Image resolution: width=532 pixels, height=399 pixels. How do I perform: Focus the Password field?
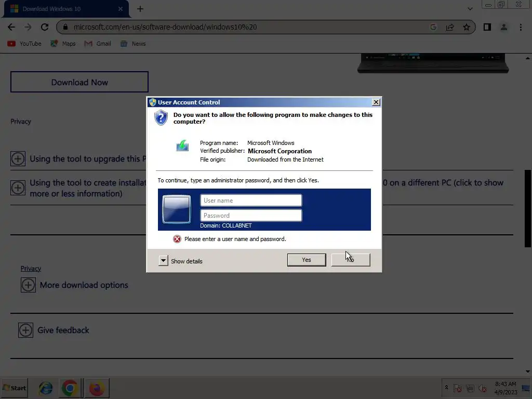coord(251,216)
